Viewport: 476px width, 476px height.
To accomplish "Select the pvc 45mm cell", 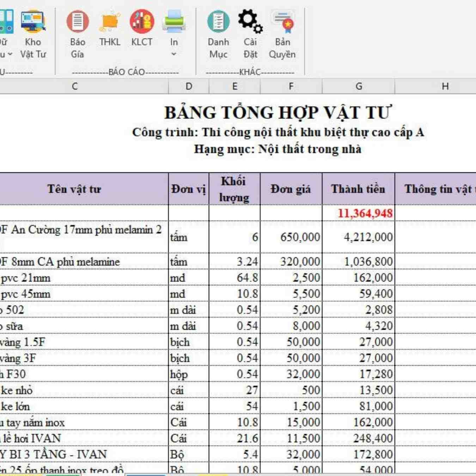I will pos(84,294).
